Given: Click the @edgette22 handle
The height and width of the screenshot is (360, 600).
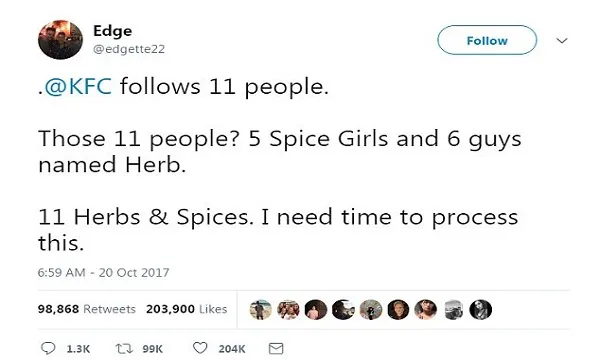Looking at the screenshot, I should pyautogui.click(x=129, y=49).
